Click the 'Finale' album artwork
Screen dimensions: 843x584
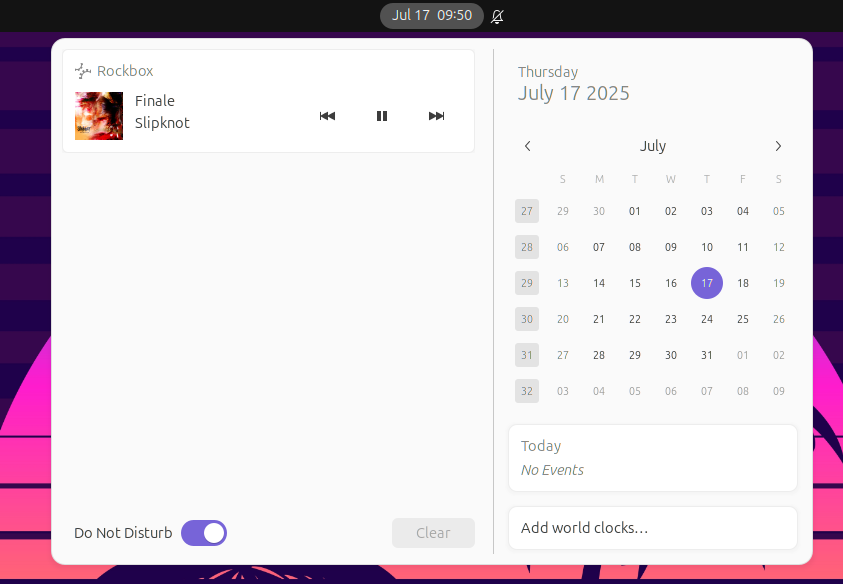click(98, 116)
